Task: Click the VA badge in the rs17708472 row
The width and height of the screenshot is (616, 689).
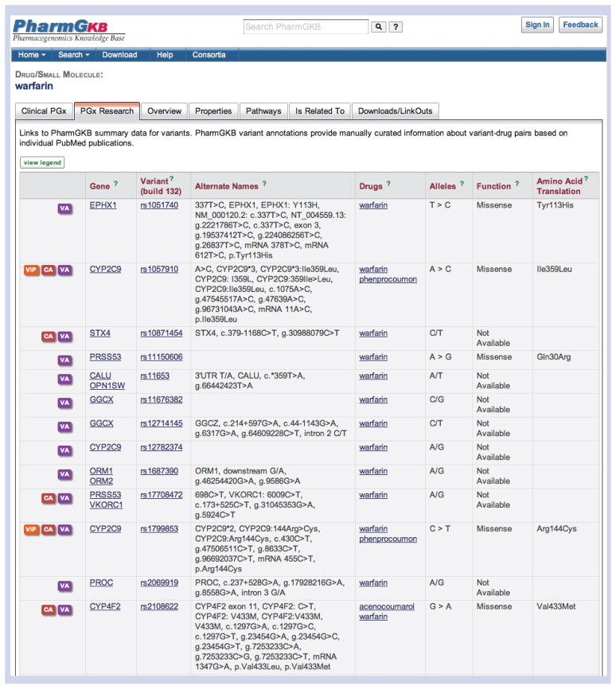Action: (x=64, y=498)
